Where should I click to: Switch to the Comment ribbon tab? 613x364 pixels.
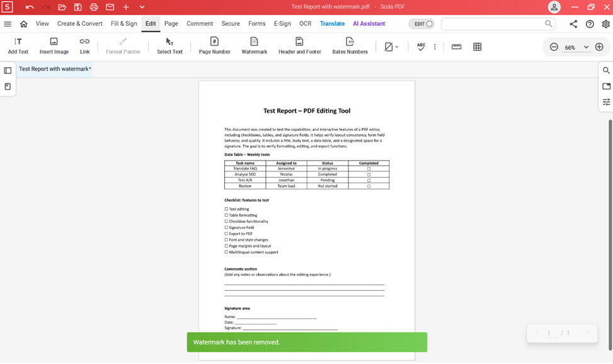tap(199, 23)
